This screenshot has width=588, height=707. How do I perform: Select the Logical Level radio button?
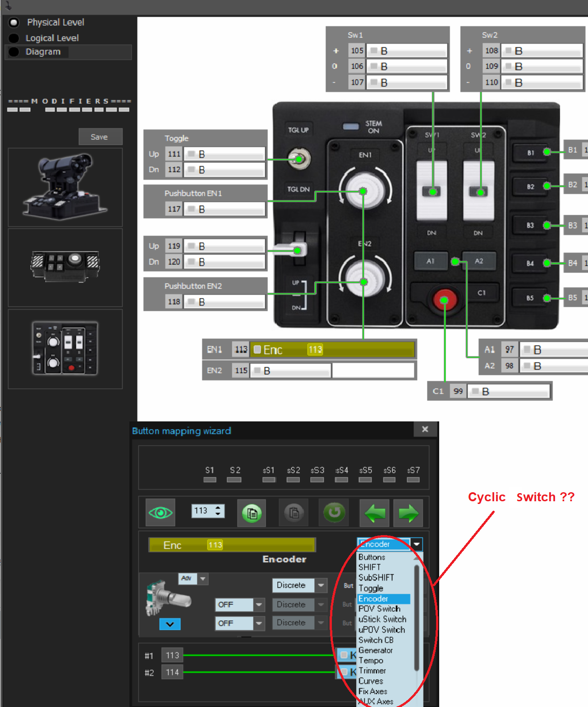tap(14, 38)
